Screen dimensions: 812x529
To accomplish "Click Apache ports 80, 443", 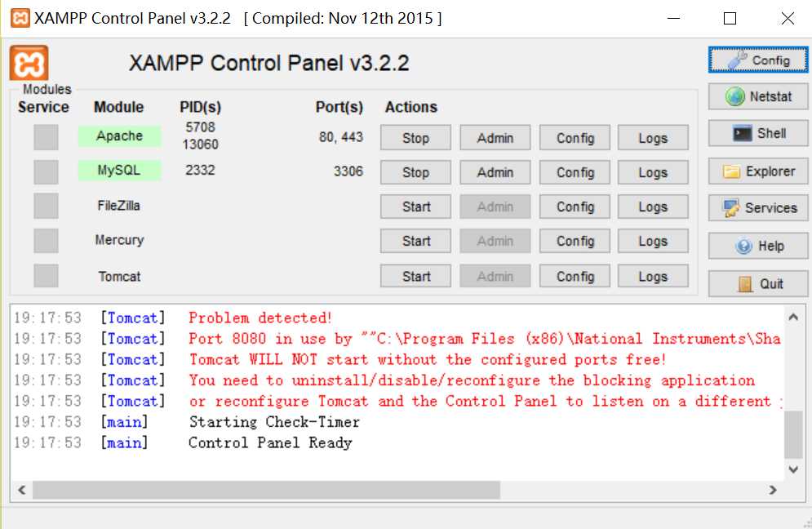I will 341,137.
